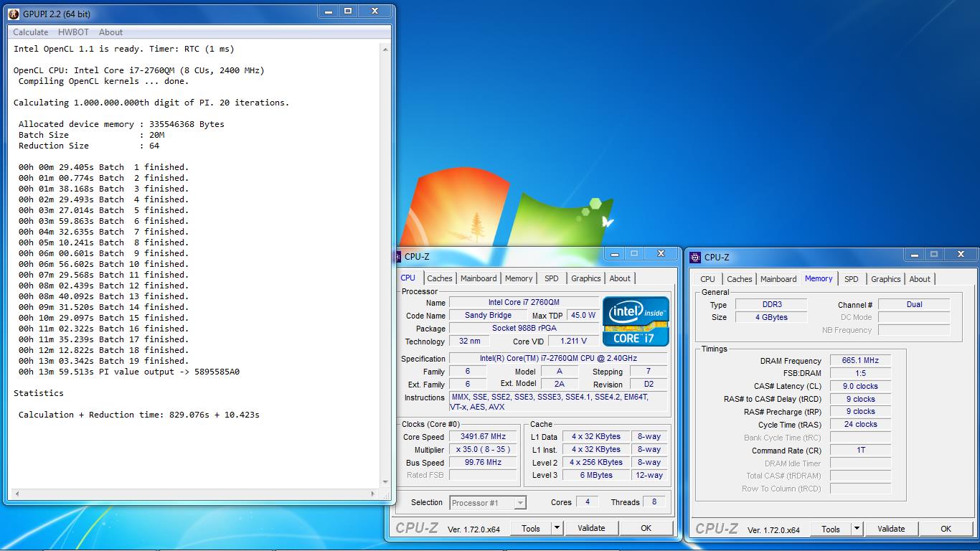Click the Core VID 1.211 V value
The image size is (980, 551).
pos(574,341)
